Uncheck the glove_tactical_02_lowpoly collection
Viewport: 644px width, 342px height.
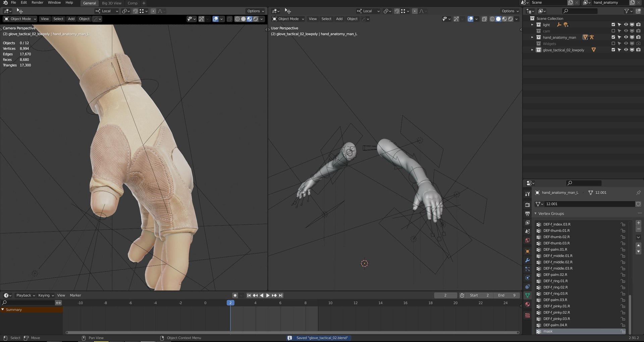pyautogui.click(x=613, y=50)
